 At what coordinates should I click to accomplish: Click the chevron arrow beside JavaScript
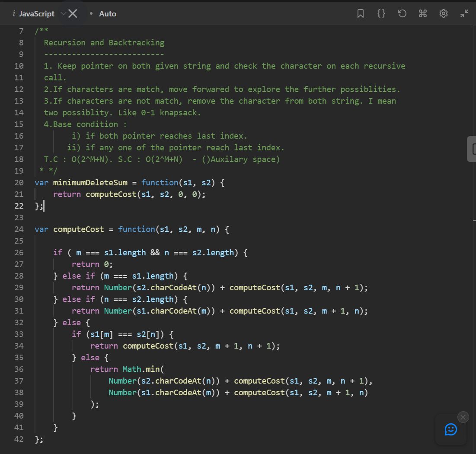point(63,14)
